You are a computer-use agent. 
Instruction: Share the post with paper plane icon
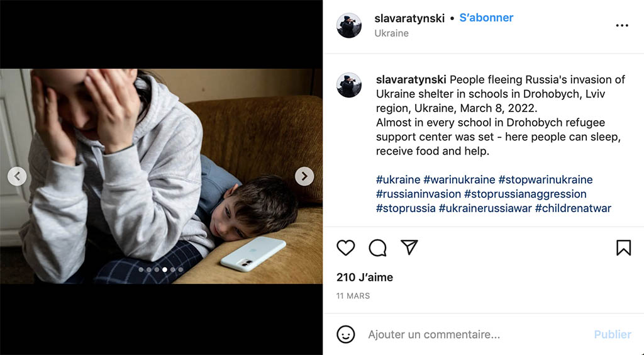(x=409, y=247)
